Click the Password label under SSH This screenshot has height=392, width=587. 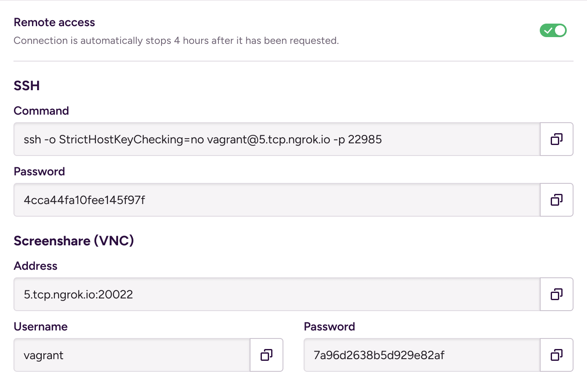tap(39, 172)
